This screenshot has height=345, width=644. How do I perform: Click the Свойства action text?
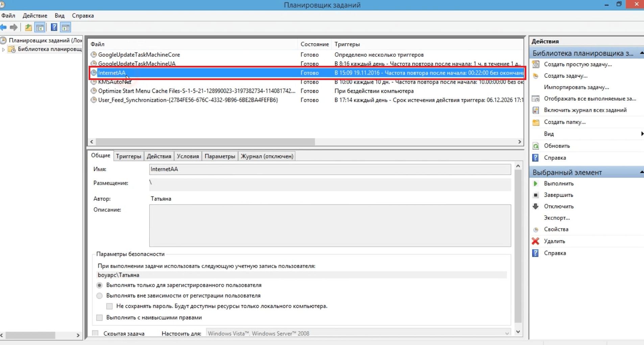[x=556, y=229]
